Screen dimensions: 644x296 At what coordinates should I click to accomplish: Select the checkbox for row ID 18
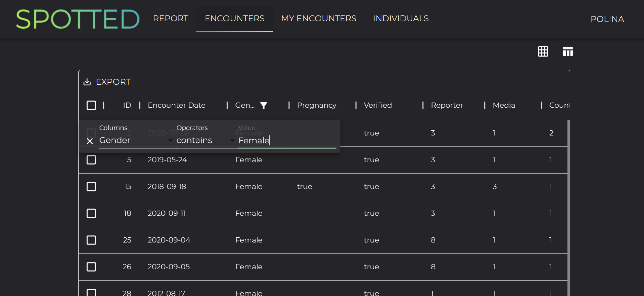point(91,213)
